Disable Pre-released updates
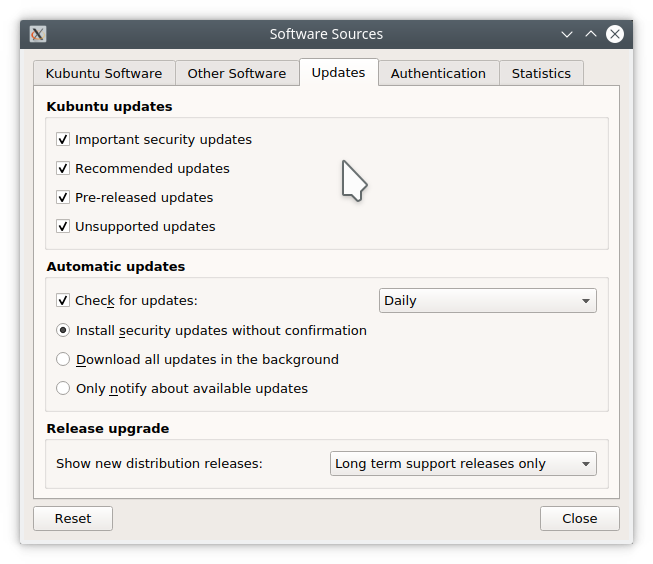 63,198
